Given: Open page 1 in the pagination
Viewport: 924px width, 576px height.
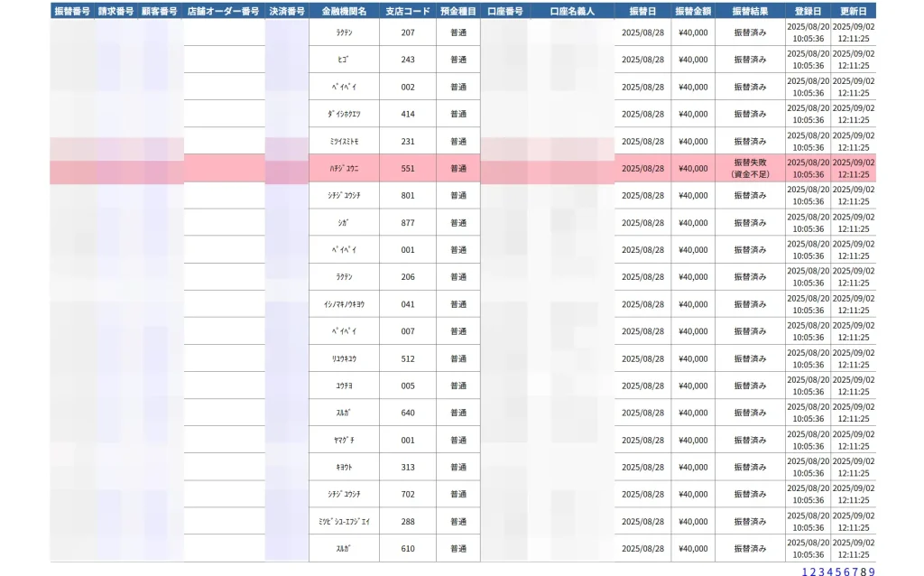Looking at the screenshot, I should tap(804, 570).
